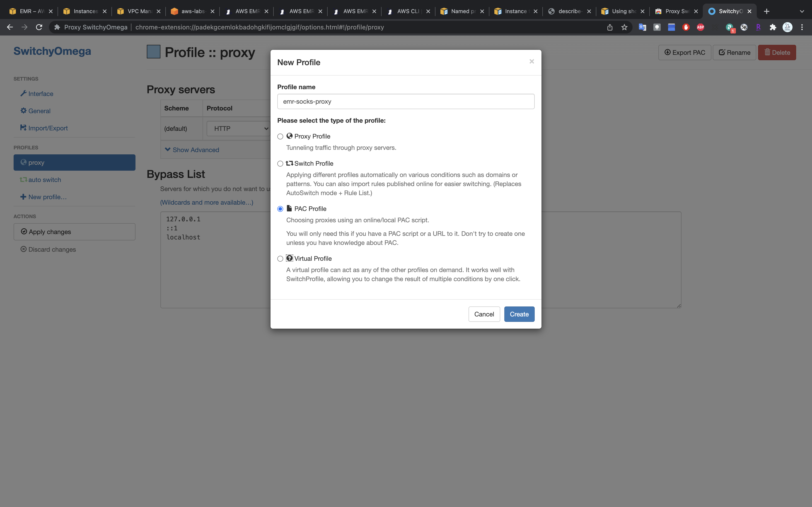Close the New Profile dialog with X

coord(532,61)
